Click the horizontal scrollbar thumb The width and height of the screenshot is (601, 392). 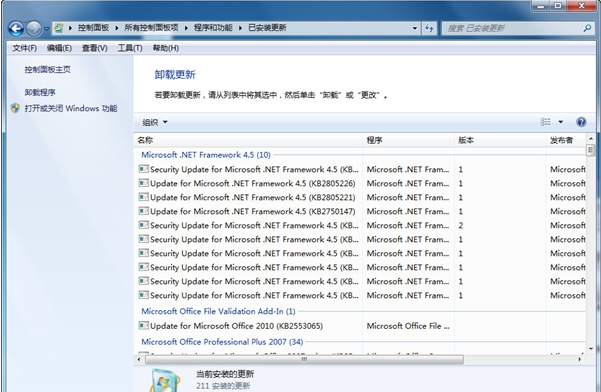click(x=304, y=359)
